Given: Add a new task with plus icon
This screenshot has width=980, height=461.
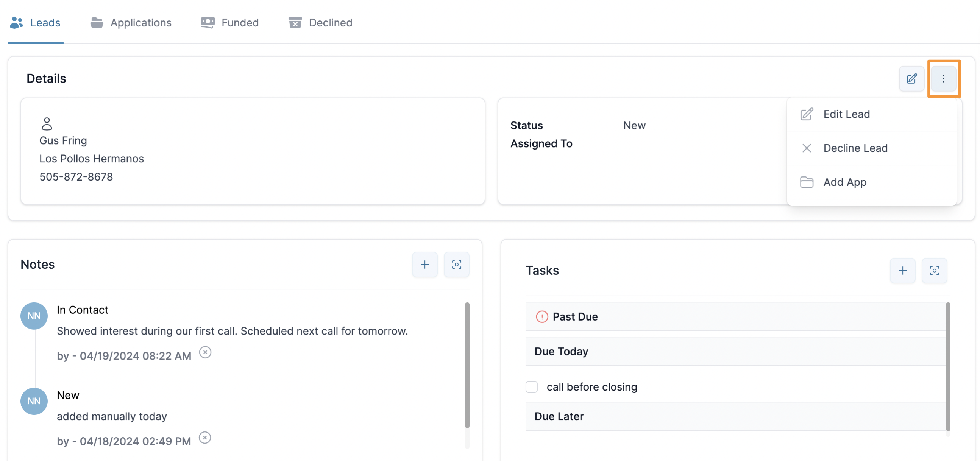Looking at the screenshot, I should (902, 271).
